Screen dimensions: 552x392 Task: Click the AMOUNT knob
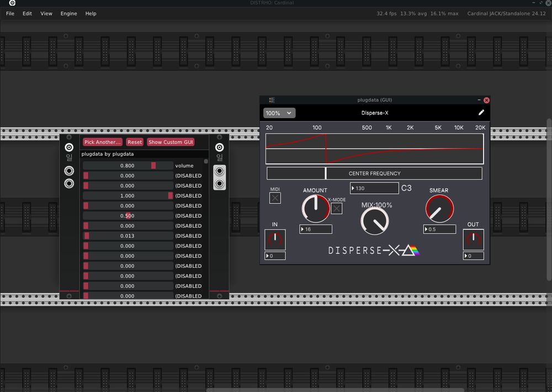(315, 209)
